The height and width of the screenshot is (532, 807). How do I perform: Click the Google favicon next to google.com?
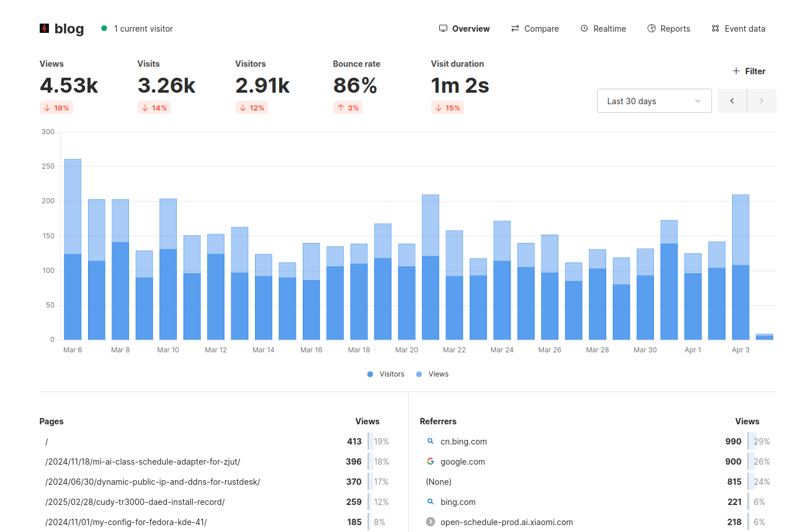430,461
